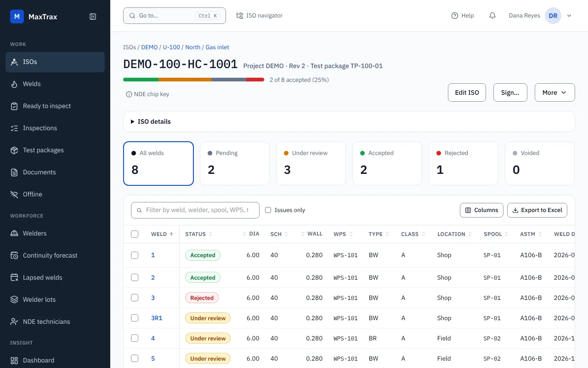Open Help from top bar
Screen dimensions: 588x368
coord(463,16)
